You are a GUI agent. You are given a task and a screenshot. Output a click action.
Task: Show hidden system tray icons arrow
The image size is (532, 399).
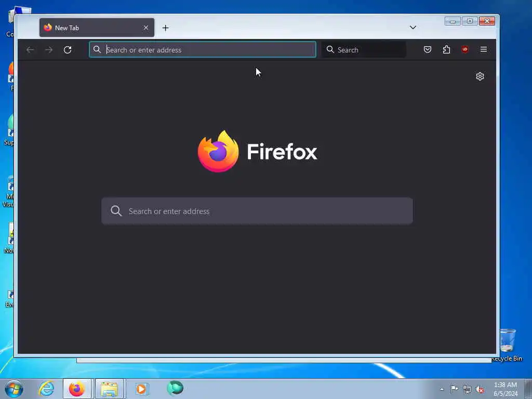(442, 389)
